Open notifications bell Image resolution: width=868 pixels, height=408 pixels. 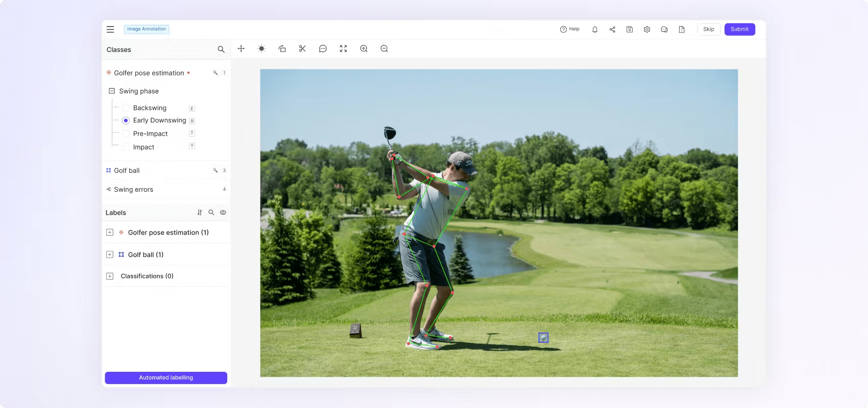click(x=595, y=30)
